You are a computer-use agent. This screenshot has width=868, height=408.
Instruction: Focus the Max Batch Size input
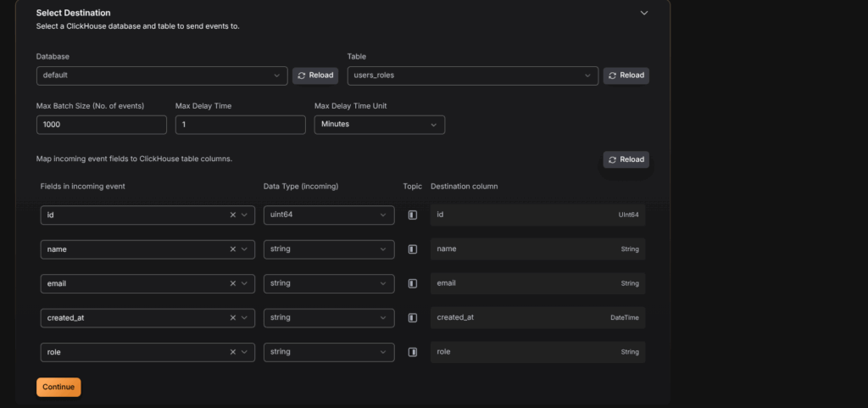tap(102, 125)
